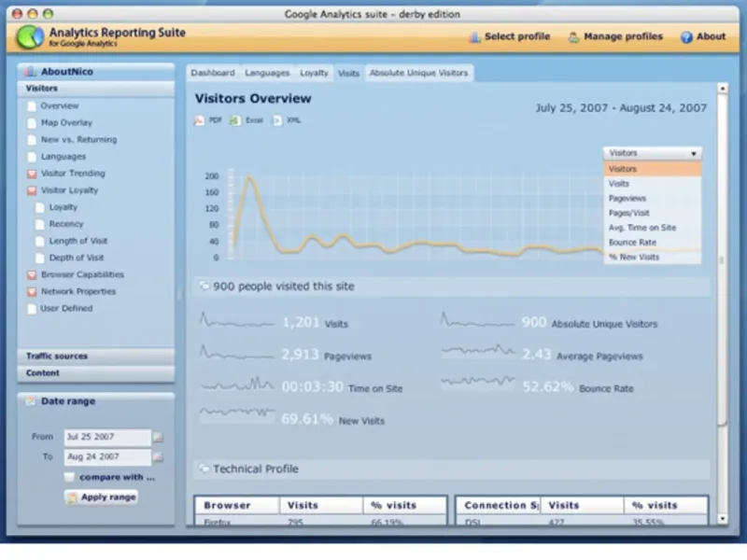Click the Manage profiles button label

[x=623, y=36]
